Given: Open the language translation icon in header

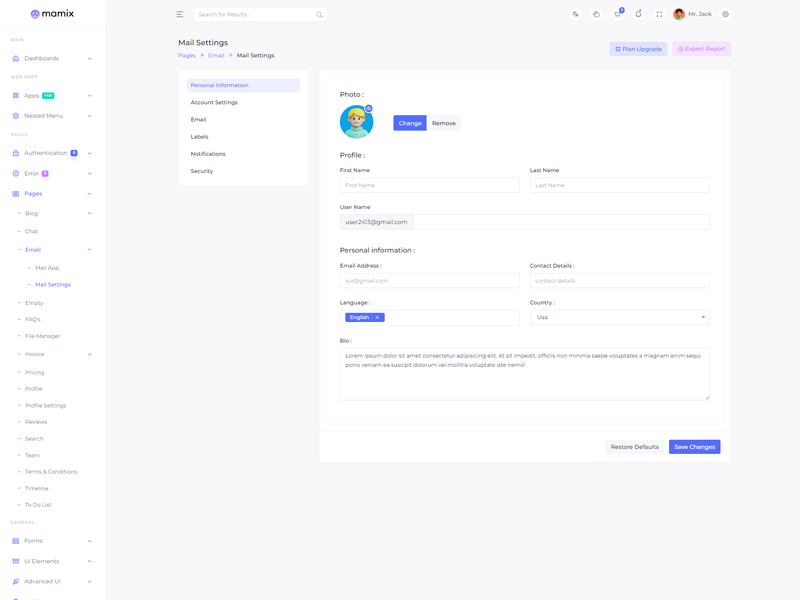Looking at the screenshot, I should point(575,14).
